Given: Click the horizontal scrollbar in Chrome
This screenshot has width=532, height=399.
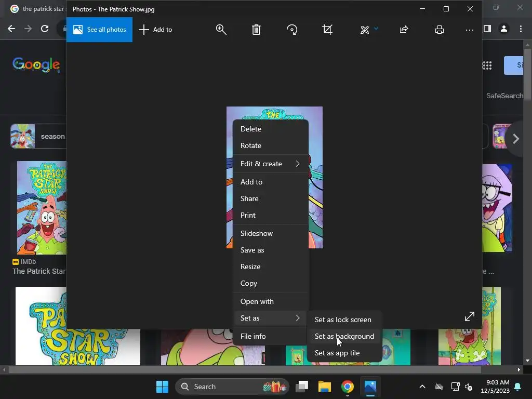Looking at the screenshot, I should [244, 370].
